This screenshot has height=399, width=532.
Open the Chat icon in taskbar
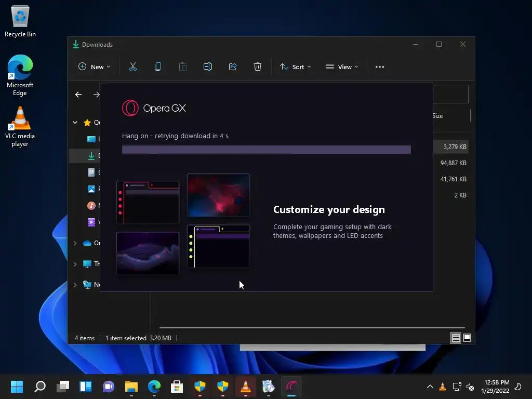tap(109, 387)
